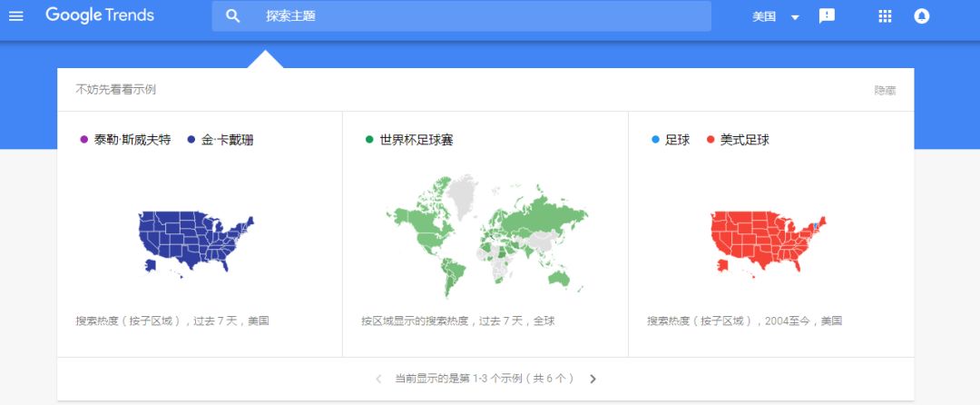The width and height of the screenshot is (980, 405).
Task: Open the red US map example
Action: (769, 245)
